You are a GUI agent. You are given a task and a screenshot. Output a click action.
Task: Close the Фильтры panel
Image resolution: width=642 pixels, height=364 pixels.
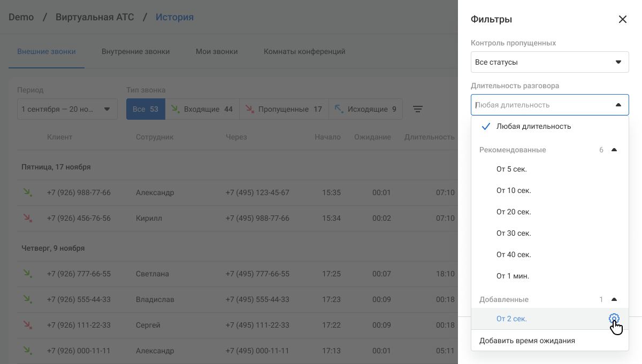coord(622,19)
